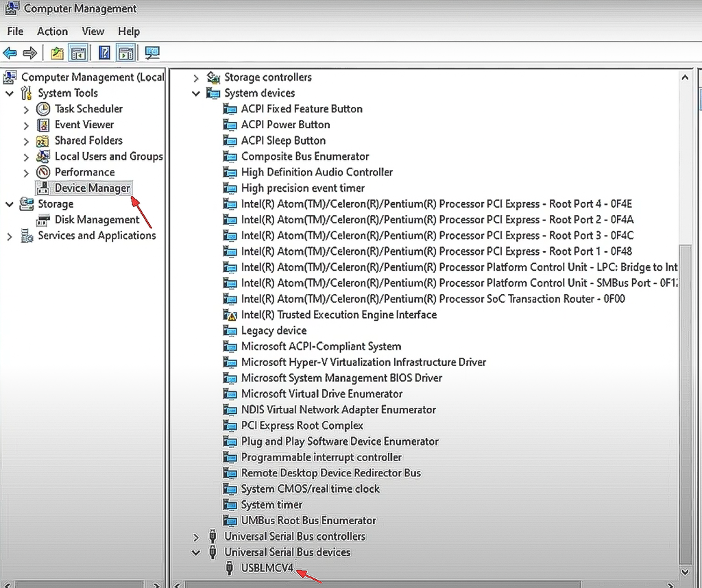Image resolution: width=702 pixels, height=588 pixels.
Task: Click Show/Hide Action Pane toolbar icon
Action: [126, 53]
